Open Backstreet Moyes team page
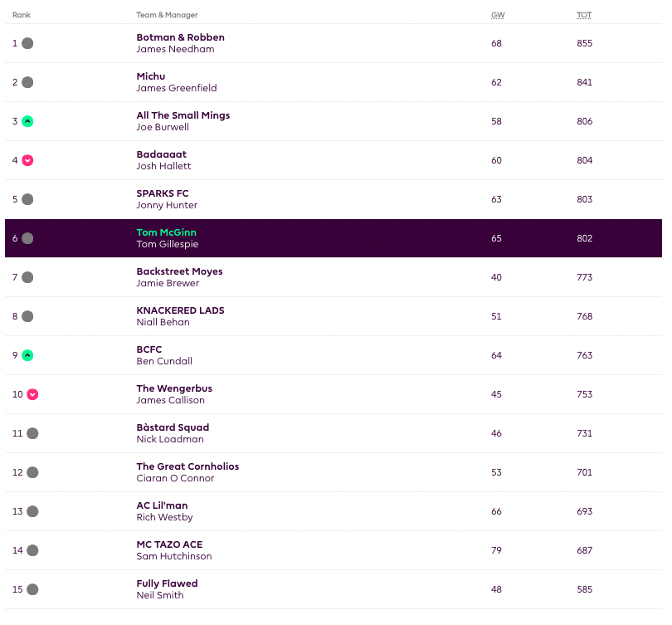 [x=179, y=271]
